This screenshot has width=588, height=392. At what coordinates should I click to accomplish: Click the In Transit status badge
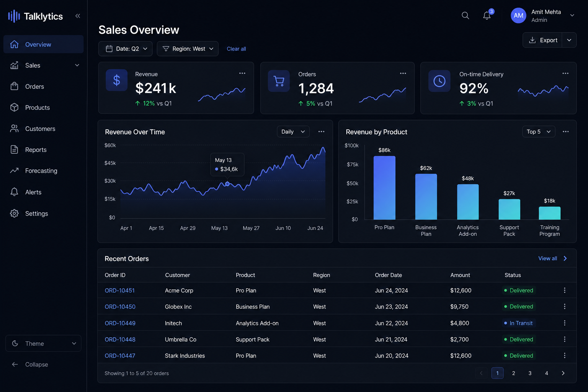point(518,323)
